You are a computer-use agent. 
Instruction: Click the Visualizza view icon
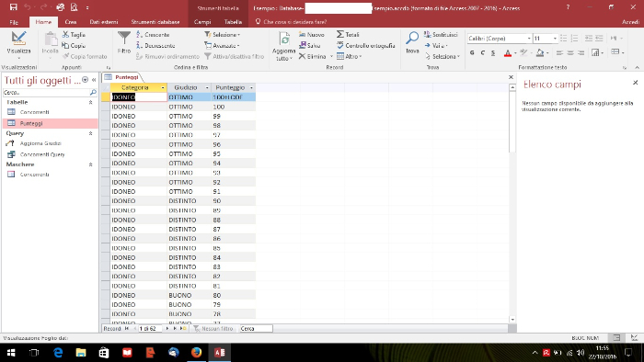18,38
